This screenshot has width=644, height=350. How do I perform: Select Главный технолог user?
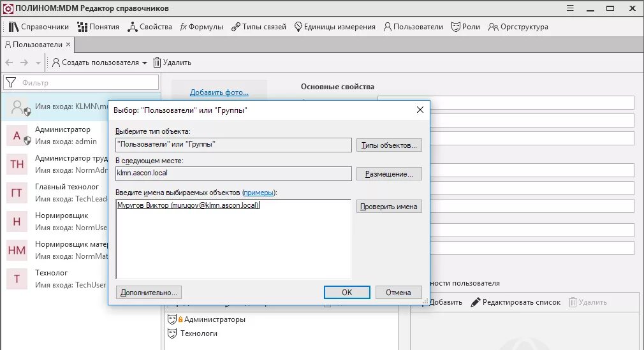(x=55, y=193)
